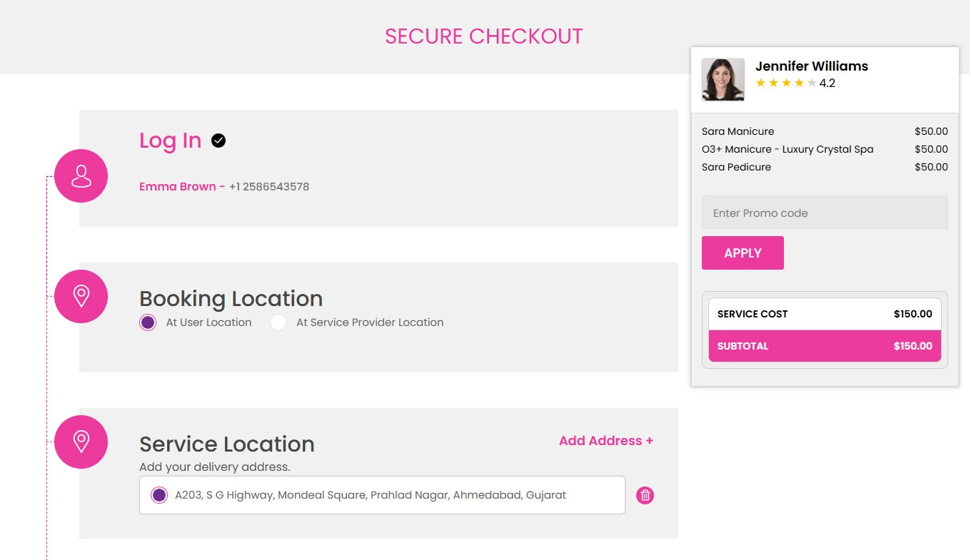Click the Log In verified checkmark icon
This screenshot has width=971, height=560.
(x=218, y=141)
